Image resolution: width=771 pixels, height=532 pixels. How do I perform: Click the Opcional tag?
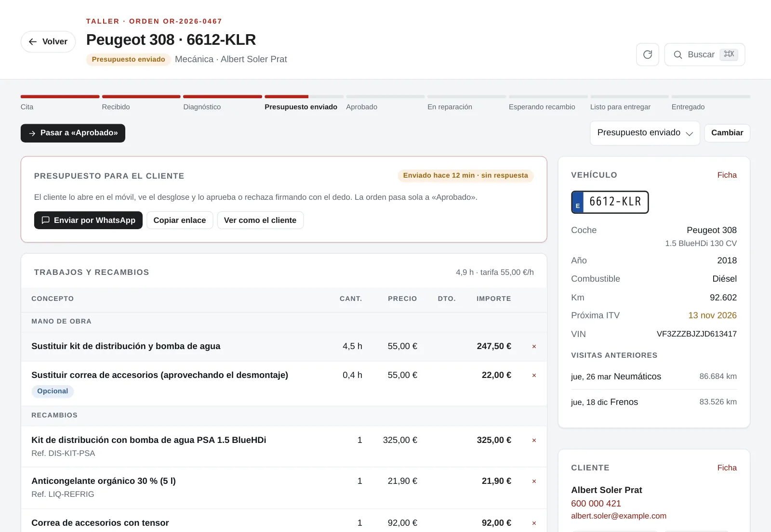click(x=53, y=391)
